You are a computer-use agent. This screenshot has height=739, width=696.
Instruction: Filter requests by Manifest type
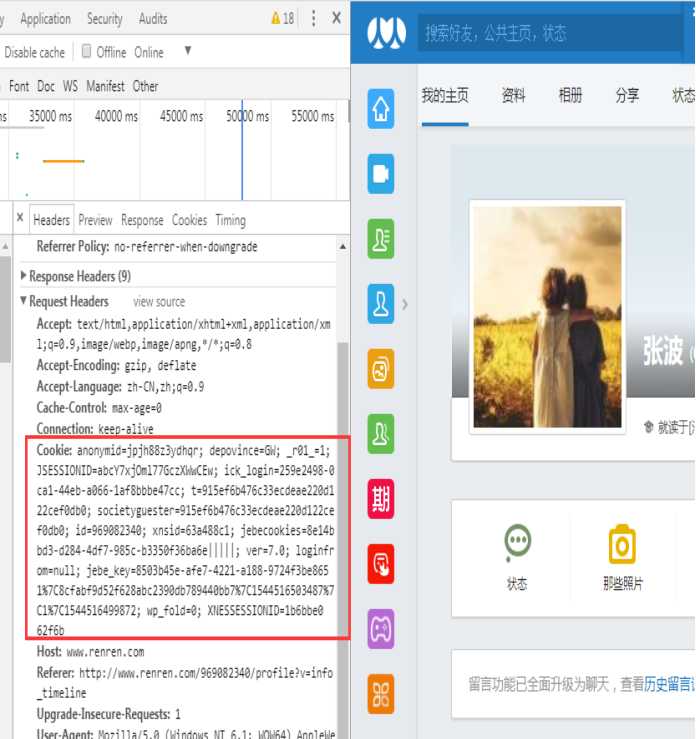(106, 86)
